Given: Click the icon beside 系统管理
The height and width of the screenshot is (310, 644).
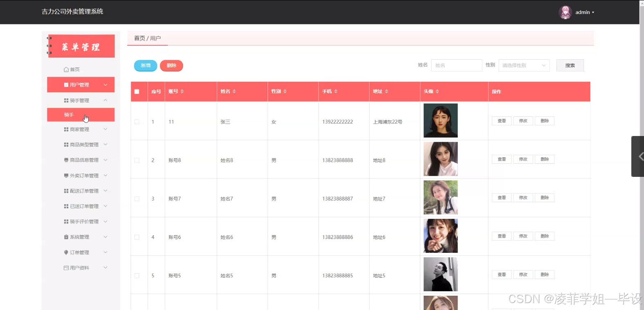Looking at the screenshot, I should [66, 237].
